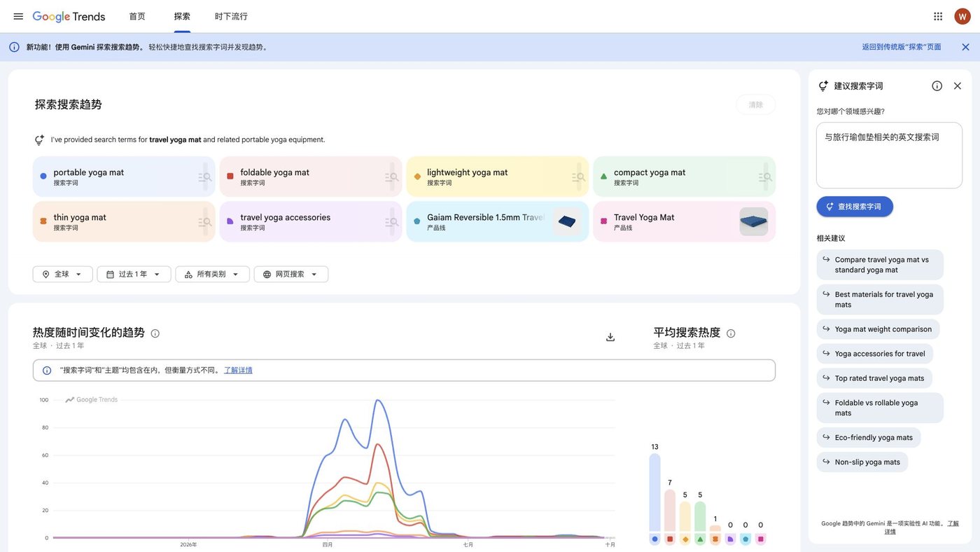Click the Google Trends logo
980x552 pixels.
pyautogui.click(x=69, y=16)
